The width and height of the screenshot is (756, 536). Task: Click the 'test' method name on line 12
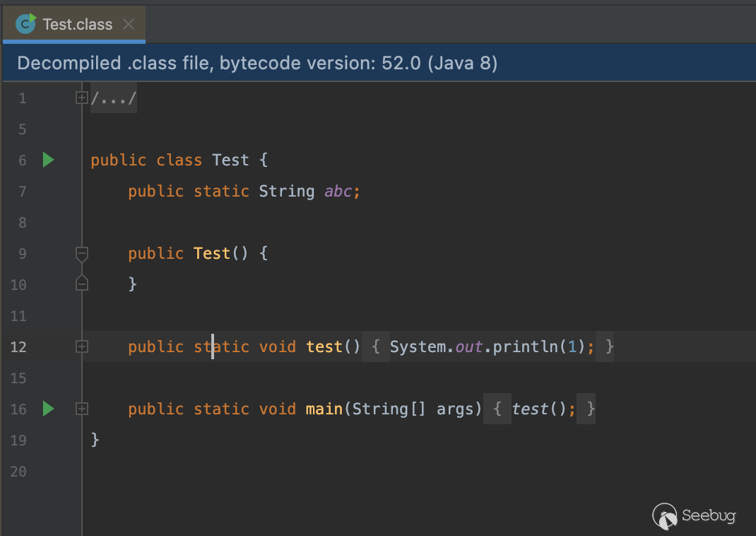pyautogui.click(x=324, y=346)
